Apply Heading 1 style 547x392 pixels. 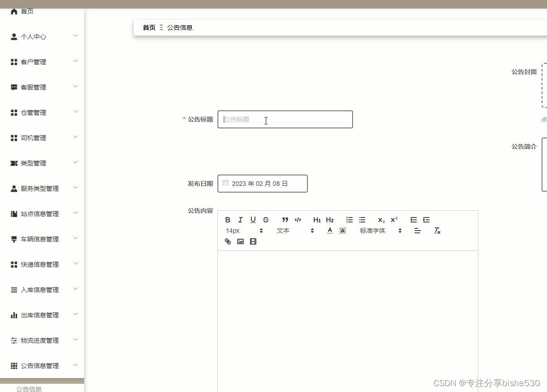pos(317,220)
